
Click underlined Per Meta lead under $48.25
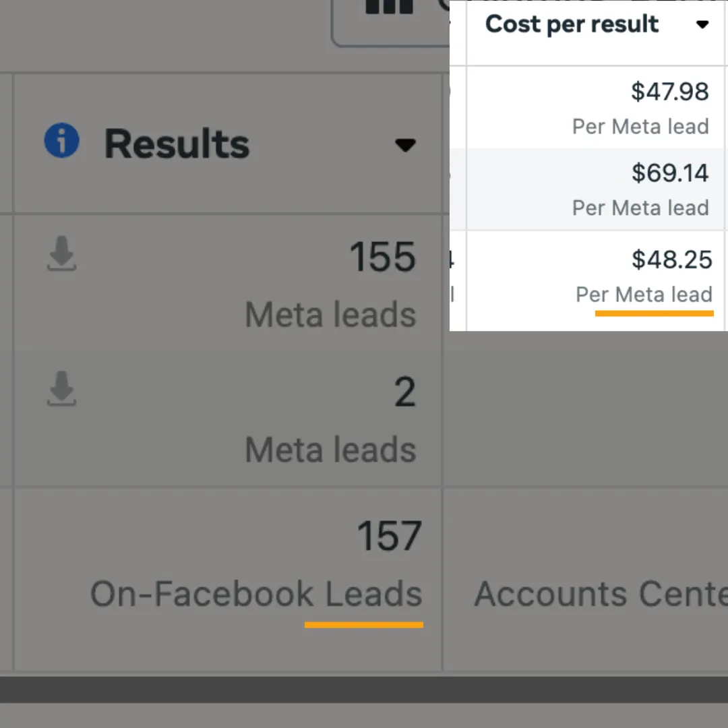click(x=644, y=295)
